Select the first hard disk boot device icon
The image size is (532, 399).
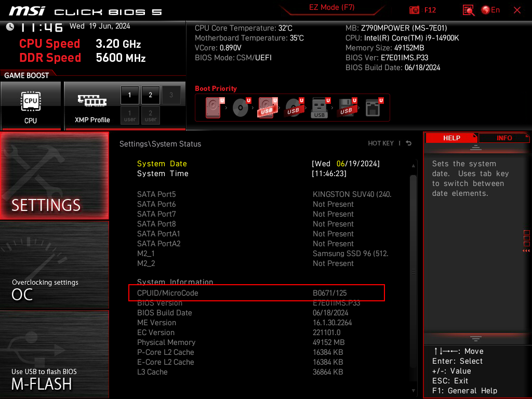[214, 108]
